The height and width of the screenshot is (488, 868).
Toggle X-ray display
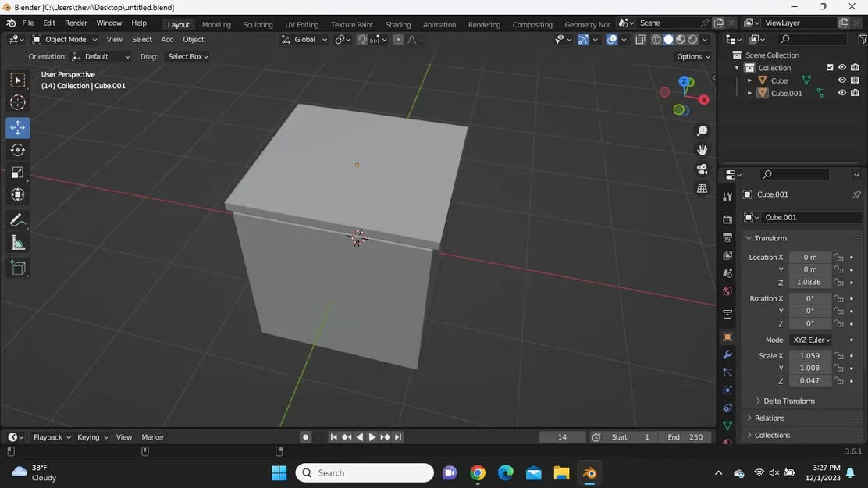click(640, 39)
